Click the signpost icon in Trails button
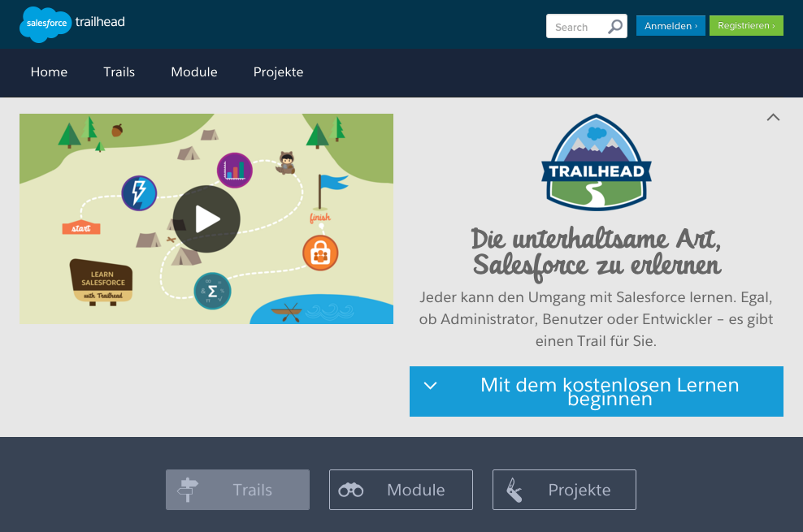The height and width of the screenshot is (532, 803). [x=188, y=490]
